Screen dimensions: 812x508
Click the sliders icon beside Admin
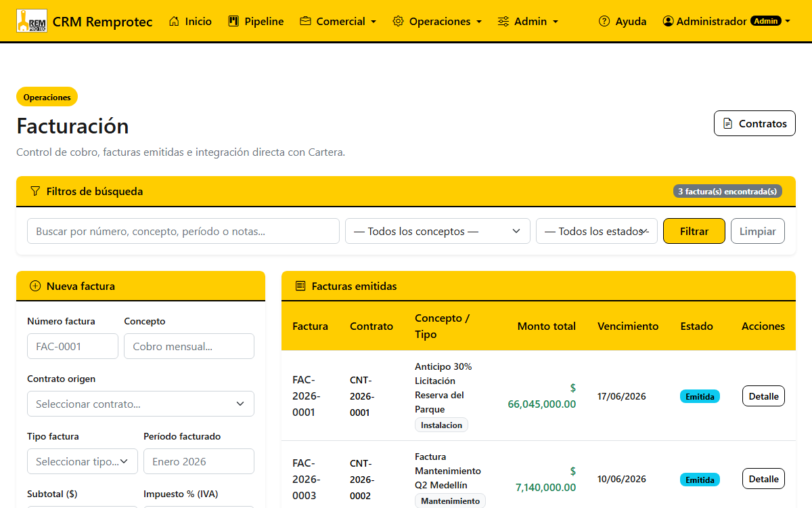pos(503,22)
